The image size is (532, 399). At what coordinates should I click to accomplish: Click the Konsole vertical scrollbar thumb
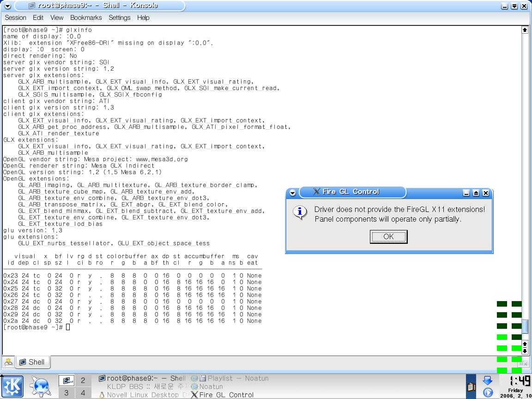525,327
